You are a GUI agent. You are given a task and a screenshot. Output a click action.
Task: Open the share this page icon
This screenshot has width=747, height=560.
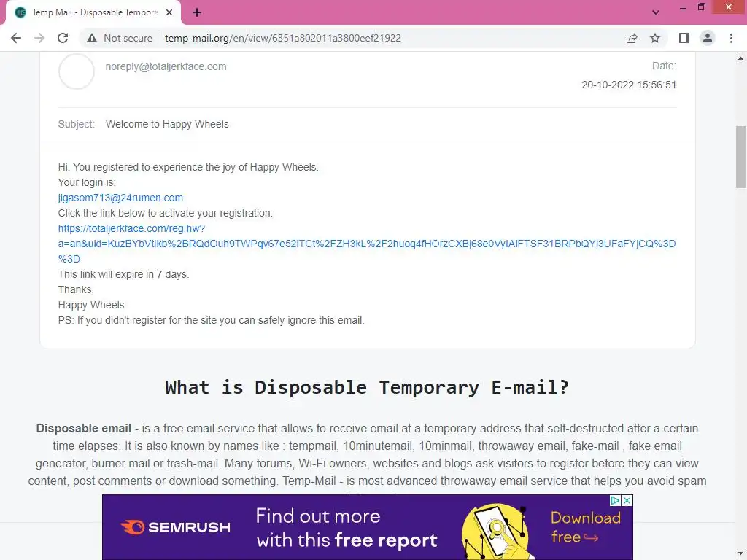632,38
